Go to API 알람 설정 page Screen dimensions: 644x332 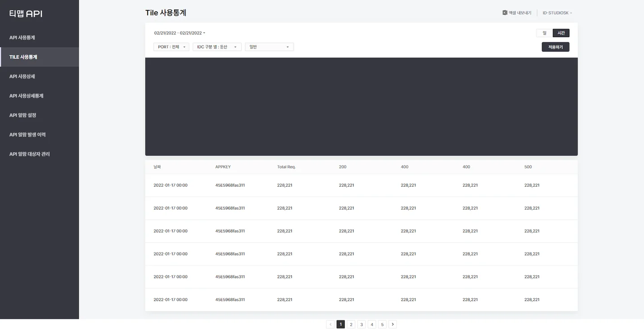point(22,115)
